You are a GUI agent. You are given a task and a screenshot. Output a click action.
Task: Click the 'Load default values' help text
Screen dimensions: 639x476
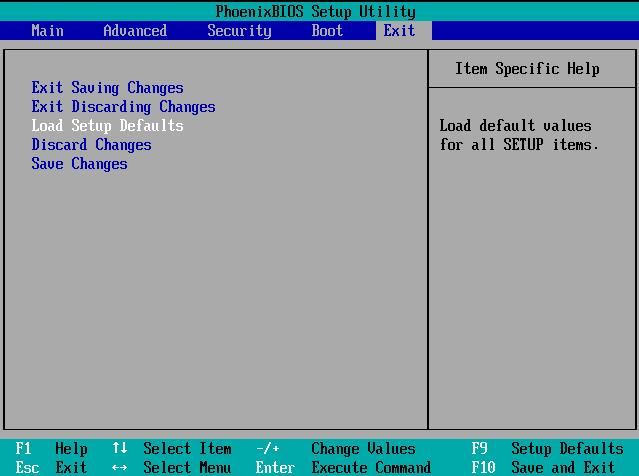tap(519, 135)
